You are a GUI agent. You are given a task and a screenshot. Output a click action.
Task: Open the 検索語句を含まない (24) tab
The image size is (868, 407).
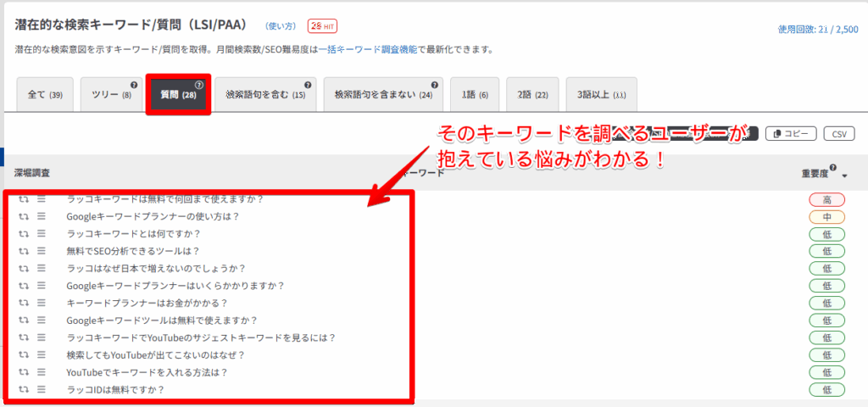[382, 95]
